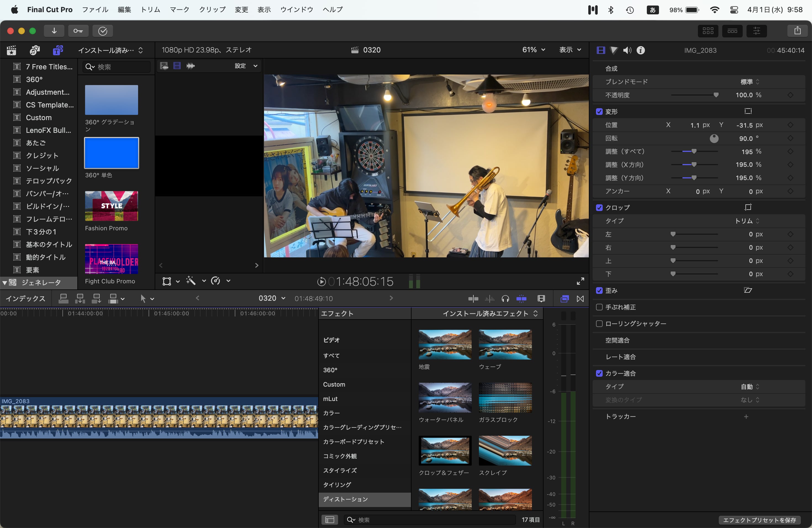
Task: Open the Info inspector icon
Action: pos(641,51)
